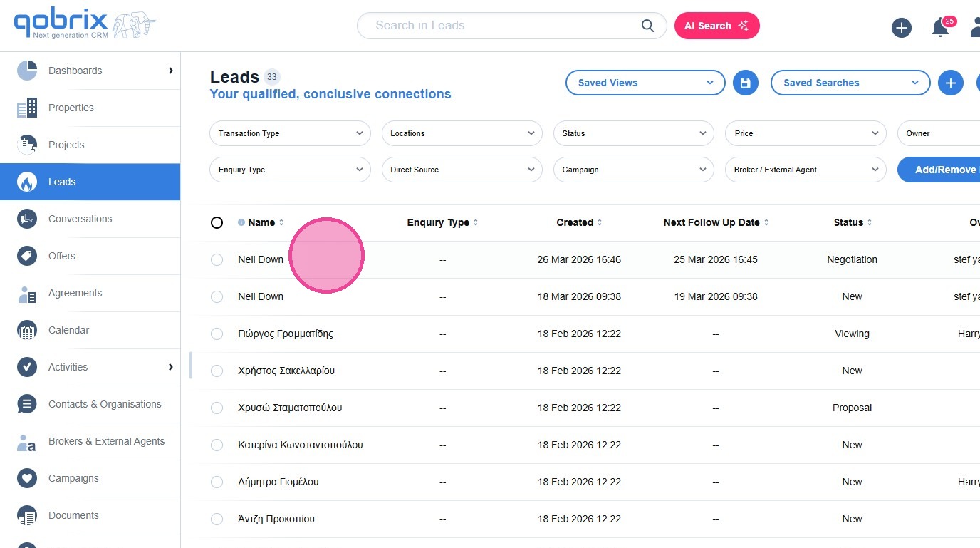Open the Transaction Type filter dropdown
Viewport: 980px width, 548px height.
click(x=290, y=133)
